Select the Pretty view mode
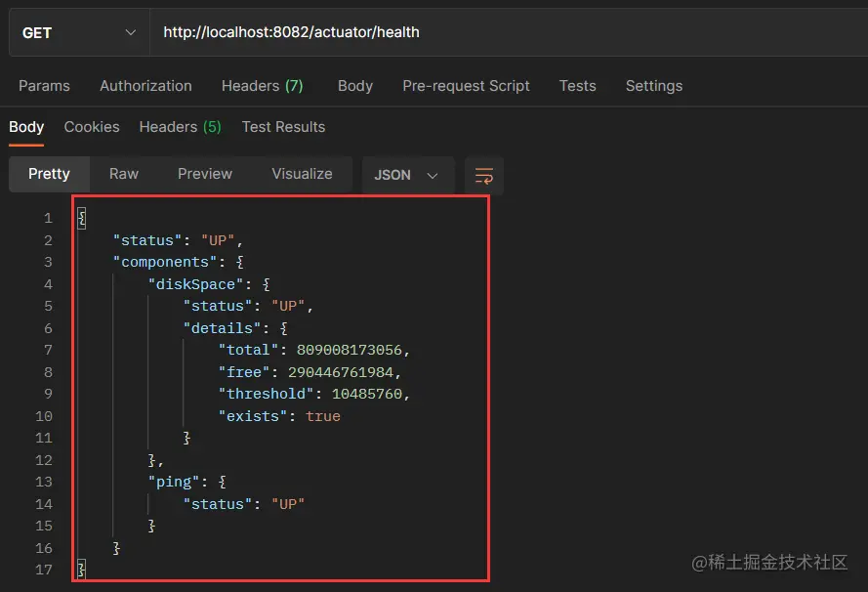 click(x=49, y=174)
